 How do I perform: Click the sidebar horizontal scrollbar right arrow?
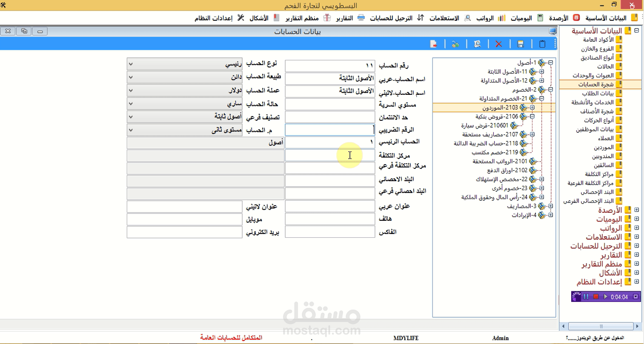(637, 326)
